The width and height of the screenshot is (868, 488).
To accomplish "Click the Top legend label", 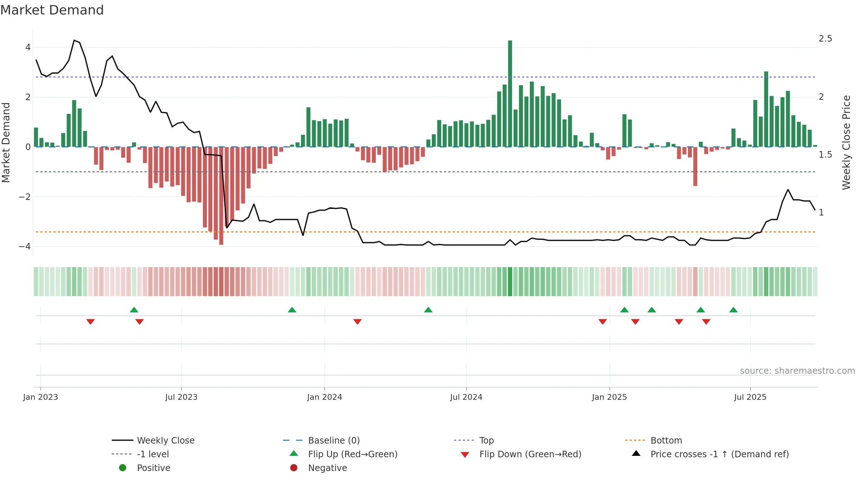I will pyautogui.click(x=486, y=440).
